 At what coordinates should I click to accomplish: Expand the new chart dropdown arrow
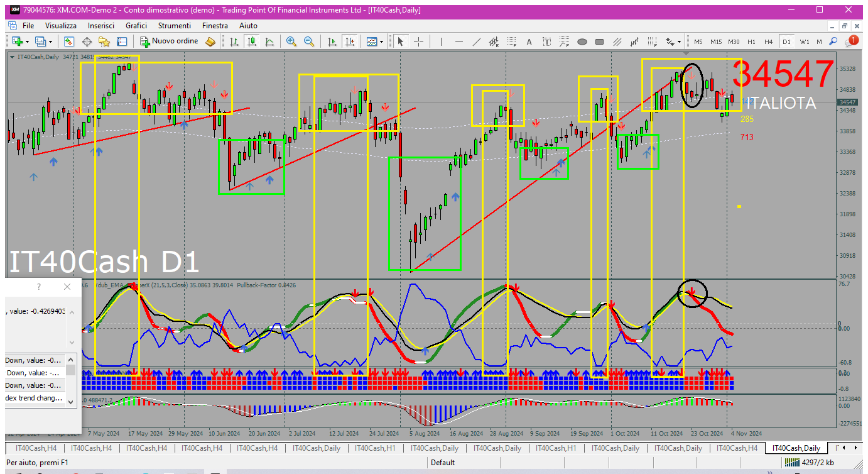click(x=26, y=41)
